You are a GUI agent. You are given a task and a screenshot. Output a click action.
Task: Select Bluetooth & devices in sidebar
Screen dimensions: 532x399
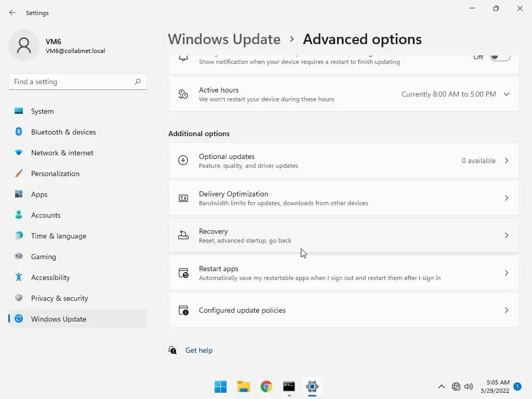pyautogui.click(x=78, y=131)
